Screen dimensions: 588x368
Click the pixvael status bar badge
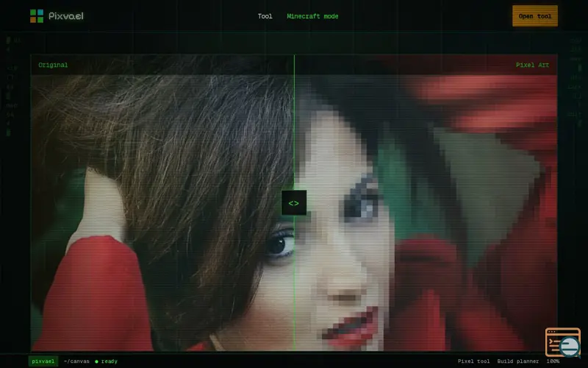[43, 361]
